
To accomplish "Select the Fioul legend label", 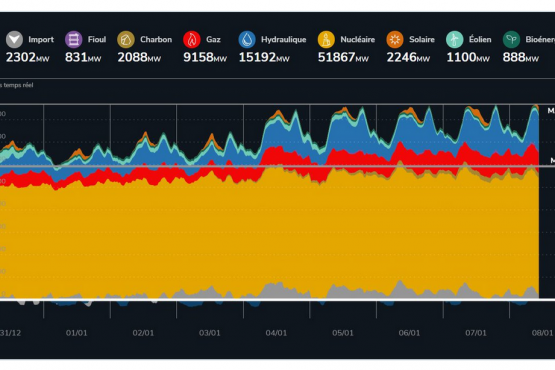I will tap(97, 39).
